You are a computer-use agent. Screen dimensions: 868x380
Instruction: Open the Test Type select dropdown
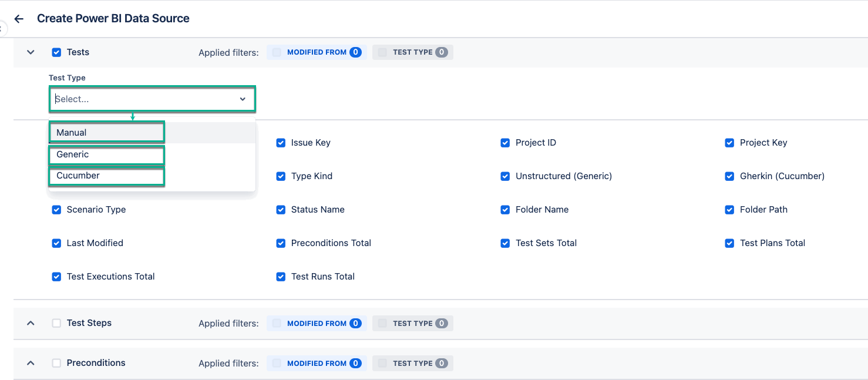click(x=152, y=99)
